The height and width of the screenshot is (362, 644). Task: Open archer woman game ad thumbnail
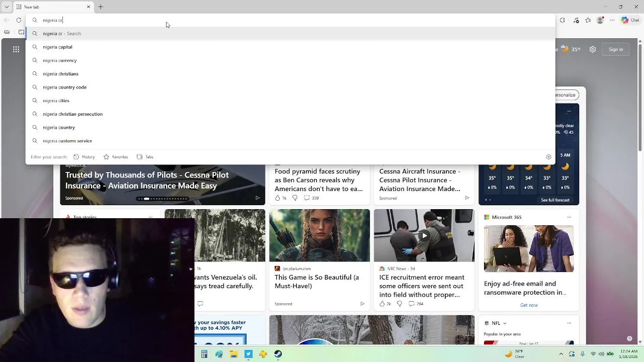[319, 235]
